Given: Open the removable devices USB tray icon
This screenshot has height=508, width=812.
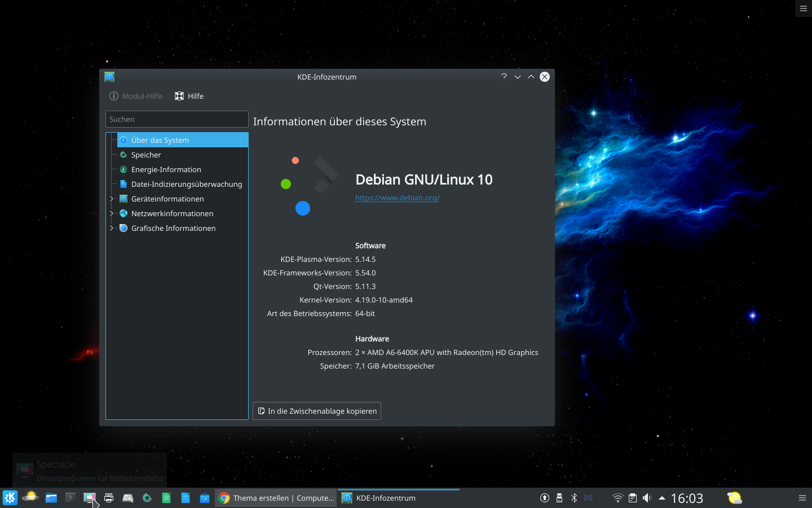Looking at the screenshot, I should [559, 498].
